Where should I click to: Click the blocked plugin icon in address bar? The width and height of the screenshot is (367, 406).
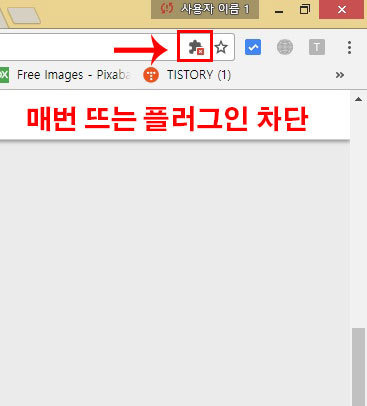196,47
